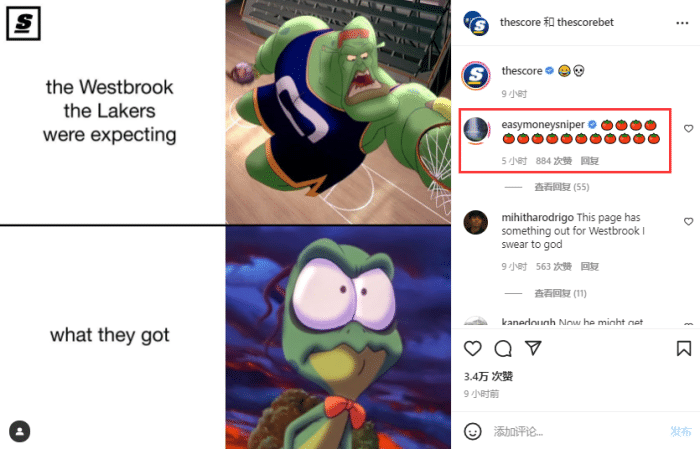Expand the 55 replies under easymoneysniper
700x449 pixels.
tap(562, 187)
